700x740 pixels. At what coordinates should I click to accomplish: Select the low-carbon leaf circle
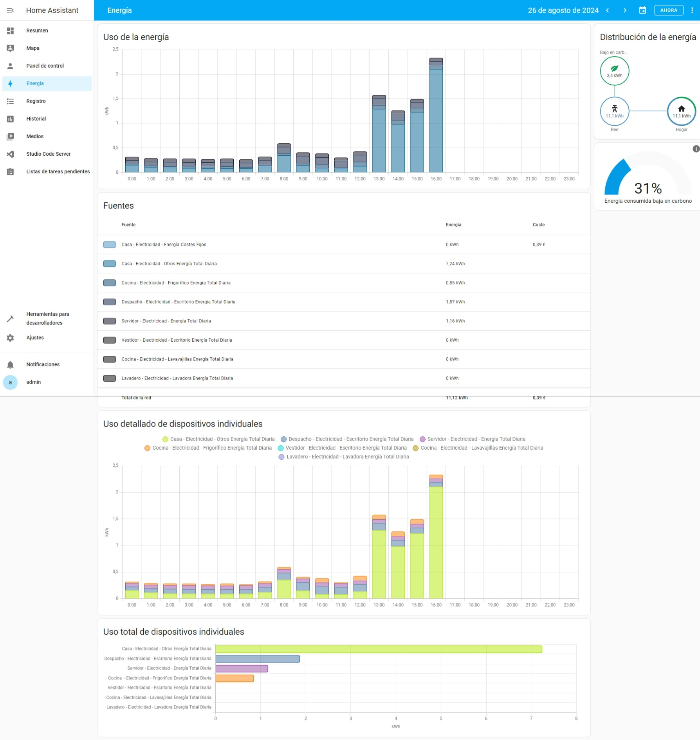coord(614,71)
